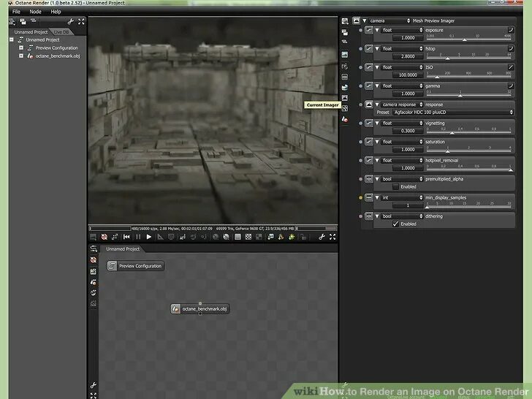The height and width of the screenshot is (399, 532).
Task: Click the fstop value field showing 2.8000
Action: coord(408,56)
